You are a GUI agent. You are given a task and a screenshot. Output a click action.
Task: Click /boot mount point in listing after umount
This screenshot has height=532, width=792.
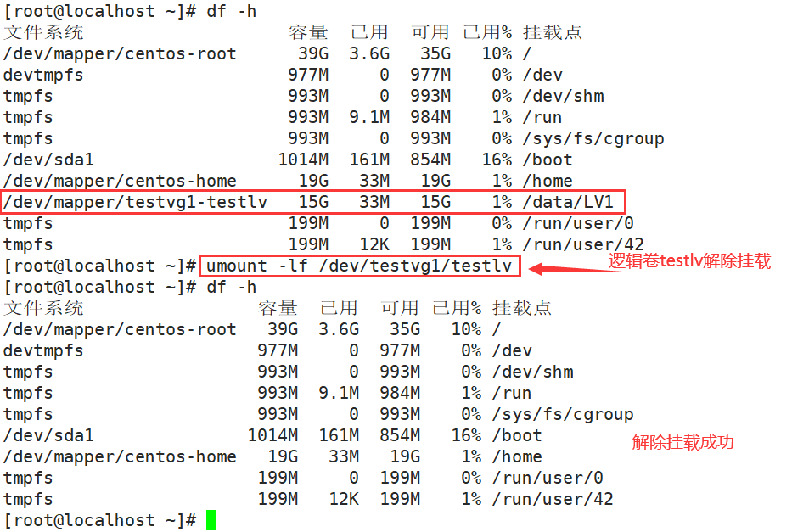[517, 435]
